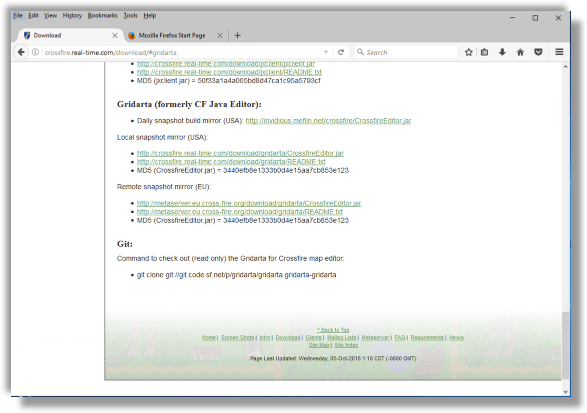Open metaserver.eu gridarta README.txt link

[240, 212]
